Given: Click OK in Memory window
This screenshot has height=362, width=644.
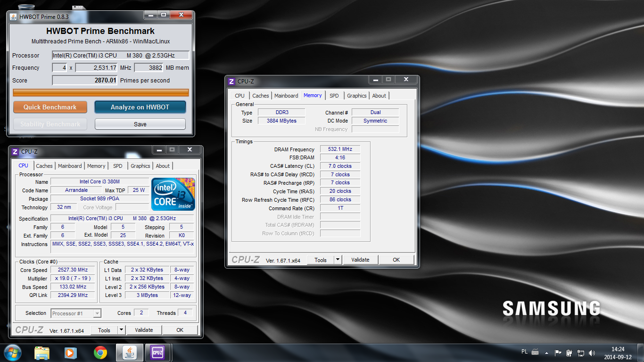Looking at the screenshot, I should pyautogui.click(x=396, y=260).
